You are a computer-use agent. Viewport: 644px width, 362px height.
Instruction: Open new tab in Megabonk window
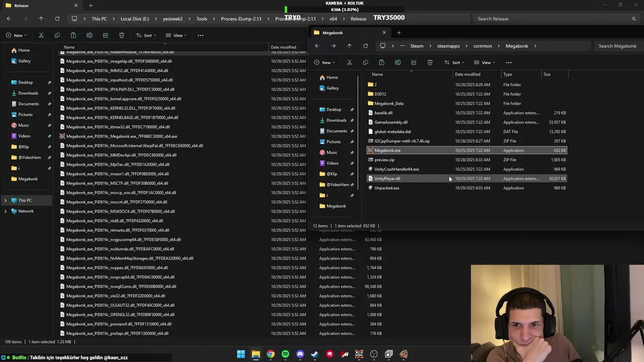399,33
